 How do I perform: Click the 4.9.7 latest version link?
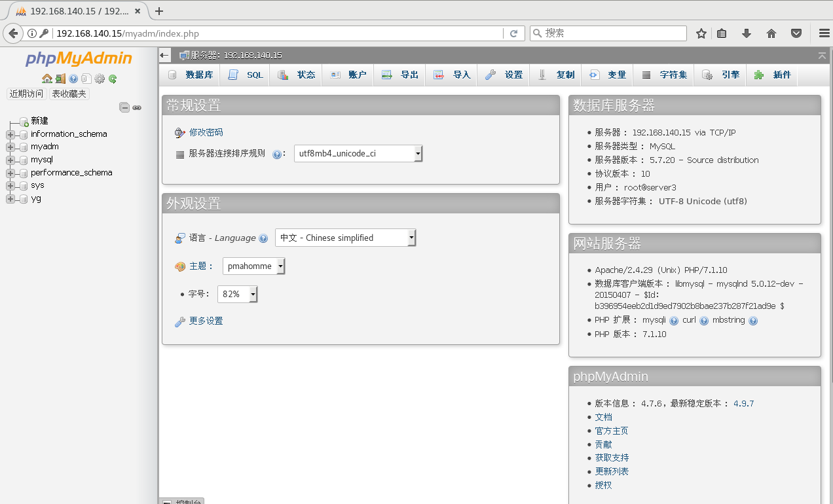(x=743, y=403)
